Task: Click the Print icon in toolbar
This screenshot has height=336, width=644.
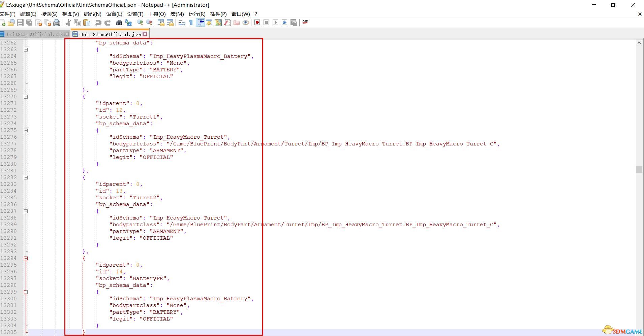Action: [x=57, y=23]
